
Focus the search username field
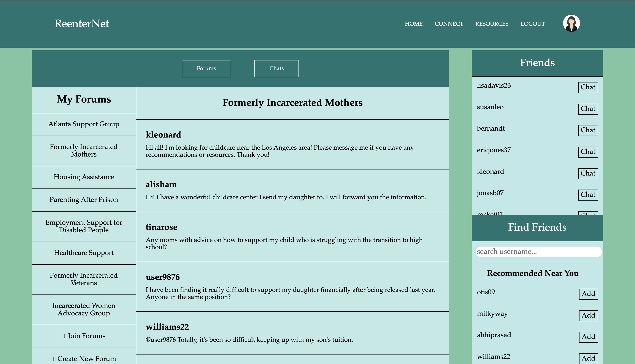[538, 252]
